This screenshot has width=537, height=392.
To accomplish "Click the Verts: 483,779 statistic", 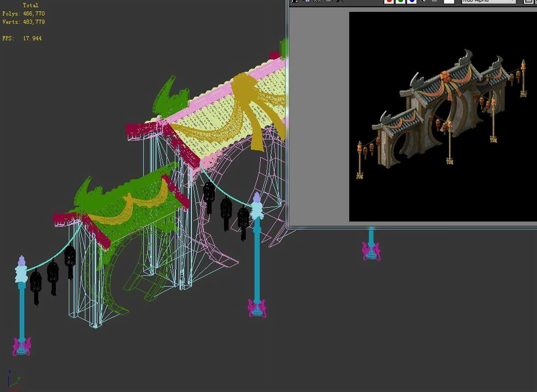I will [23, 22].
